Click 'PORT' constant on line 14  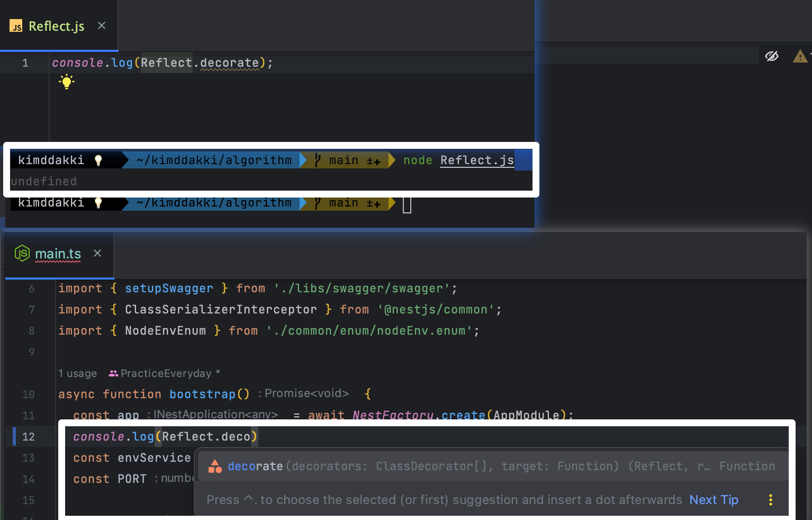point(132,479)
